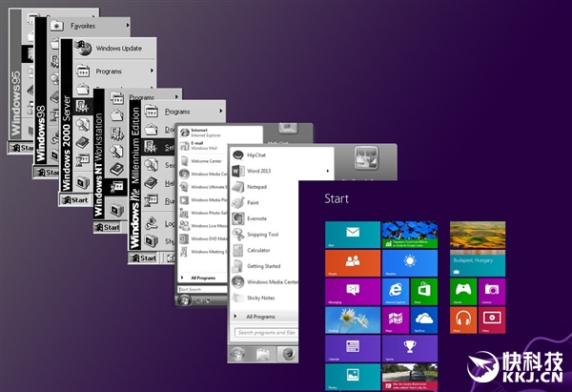Screen dimensions: 572x392
Task: Open the Budapest, Hungary travel tile
Action: [478, 263]
